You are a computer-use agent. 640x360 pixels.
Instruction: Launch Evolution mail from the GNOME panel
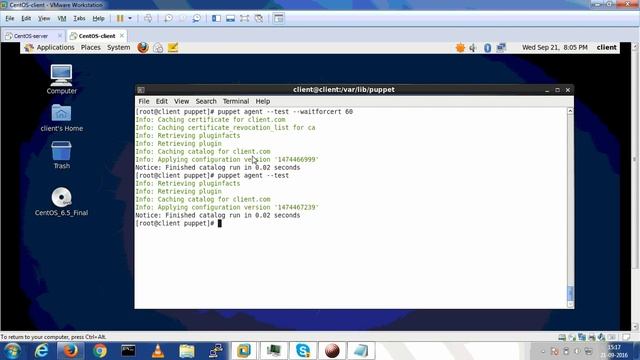click(158, 48)
